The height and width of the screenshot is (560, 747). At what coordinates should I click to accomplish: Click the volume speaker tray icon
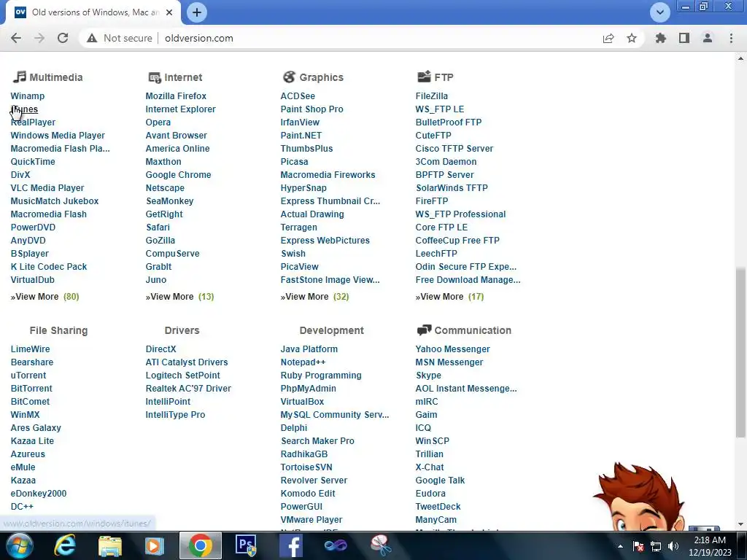(x=673, y=546)
